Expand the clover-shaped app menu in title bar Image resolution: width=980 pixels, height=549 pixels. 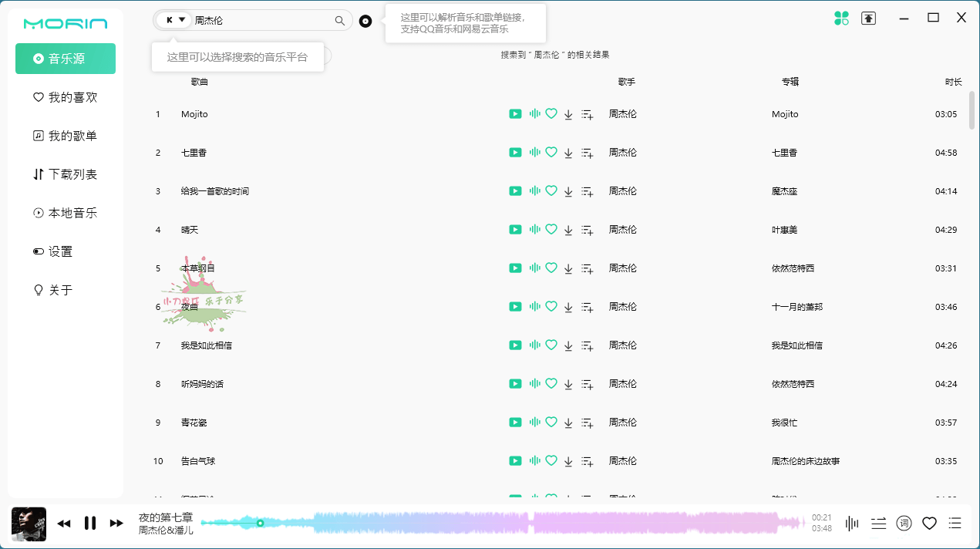[840, 17]
